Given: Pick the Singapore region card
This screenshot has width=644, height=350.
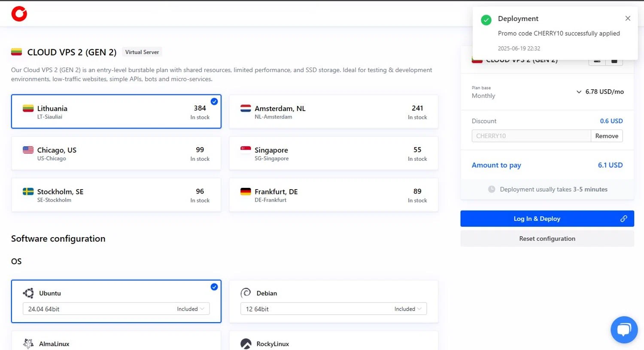Looking at the screenshot, I should (334, 153).
